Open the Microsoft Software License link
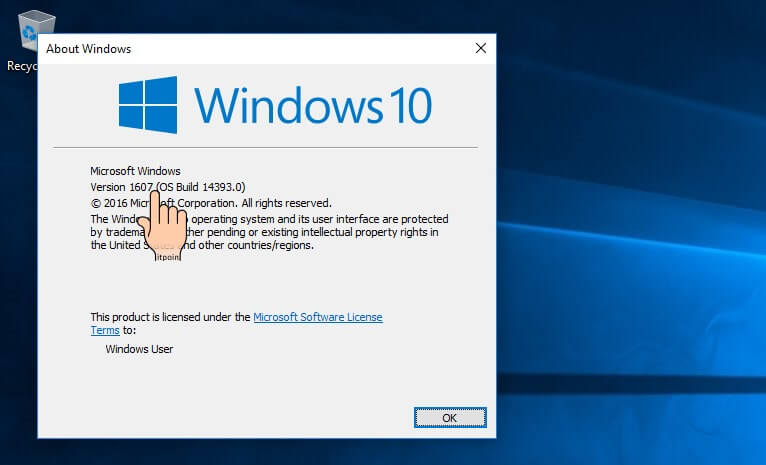 pyautogui.click(x=318, y=317)
